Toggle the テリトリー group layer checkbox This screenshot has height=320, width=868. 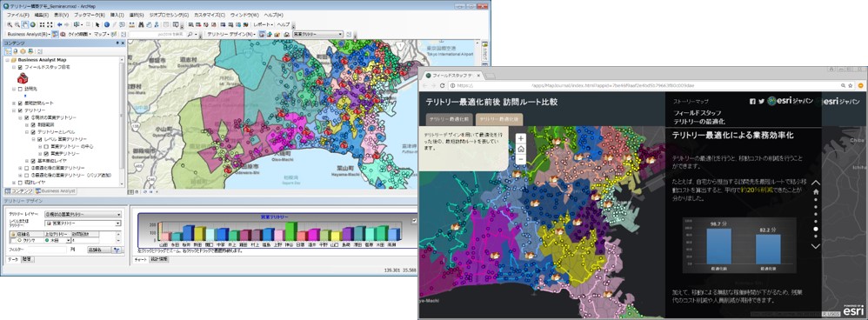pos(20,110)
